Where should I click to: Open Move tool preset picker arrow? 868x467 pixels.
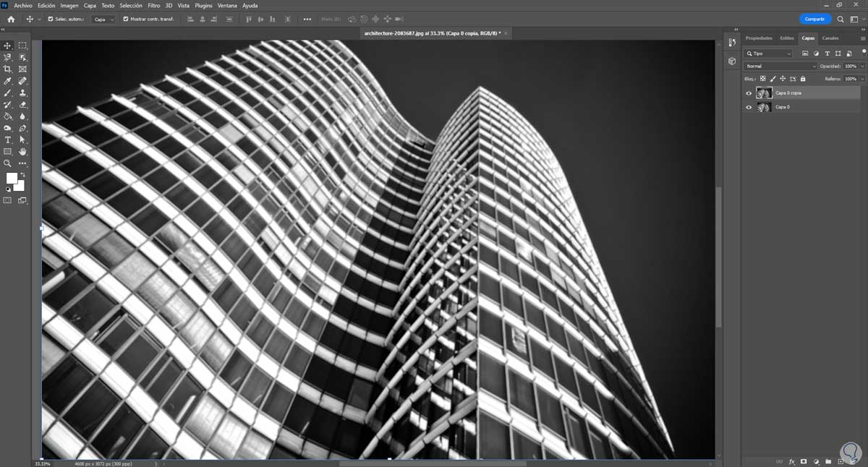tap(38, 19)
